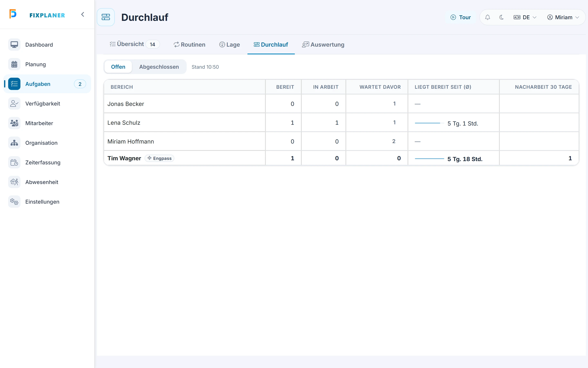Click Lena Schulz wait-time bar
Screen dimensions: 588x368
[x=429, y=123]
